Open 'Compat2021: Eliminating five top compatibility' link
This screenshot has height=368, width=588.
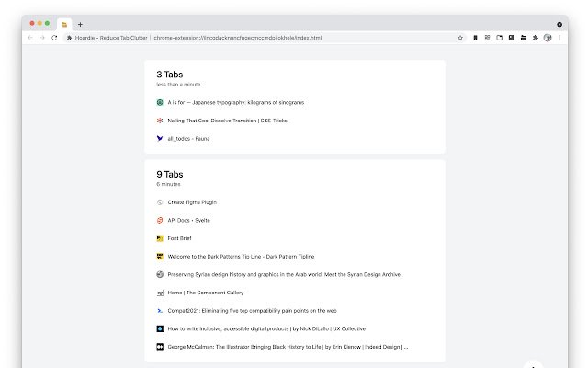click(x=252, y=311)
